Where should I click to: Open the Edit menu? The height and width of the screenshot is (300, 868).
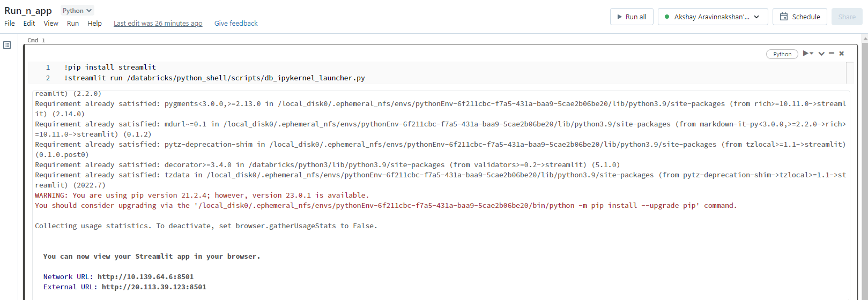29,24
